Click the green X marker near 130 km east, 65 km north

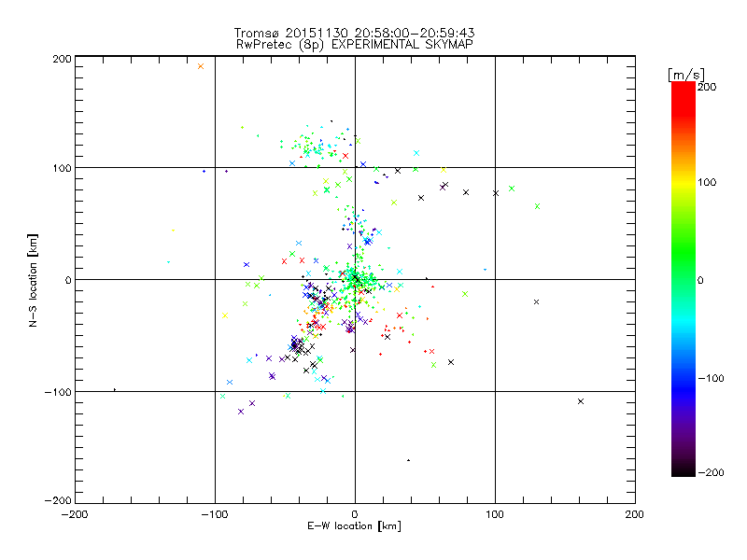538,206
